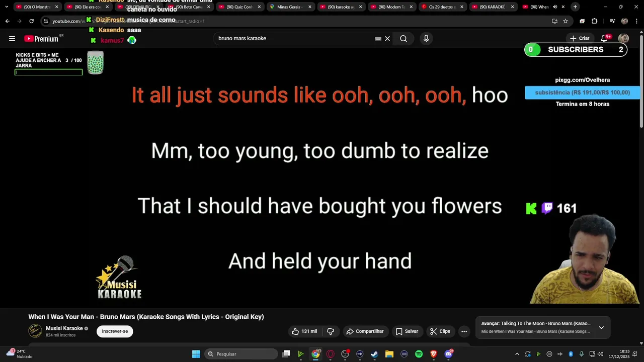
Task: Create a clip with the Clipe button
Action: click(440, 331)
